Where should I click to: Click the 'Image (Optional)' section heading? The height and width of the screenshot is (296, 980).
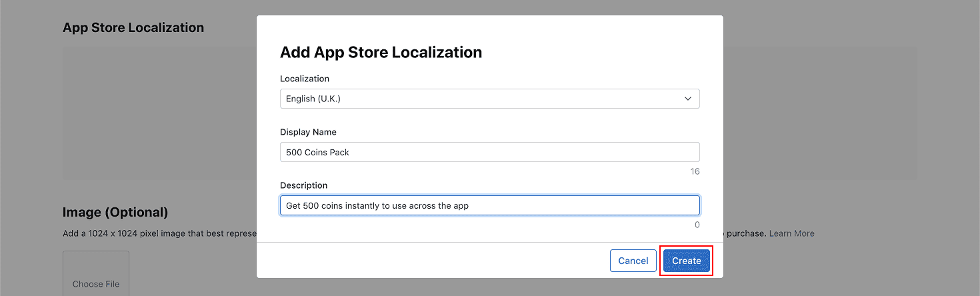click(115, 212)
